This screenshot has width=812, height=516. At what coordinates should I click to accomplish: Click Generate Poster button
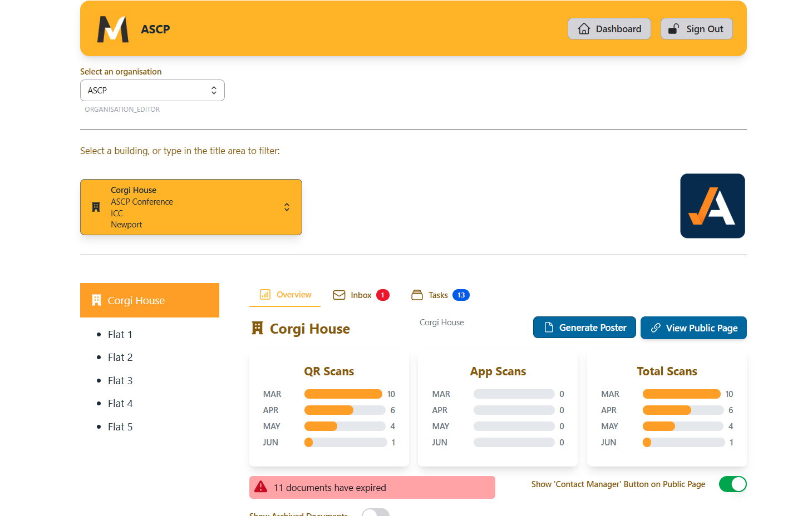click(x=584, y=328)
